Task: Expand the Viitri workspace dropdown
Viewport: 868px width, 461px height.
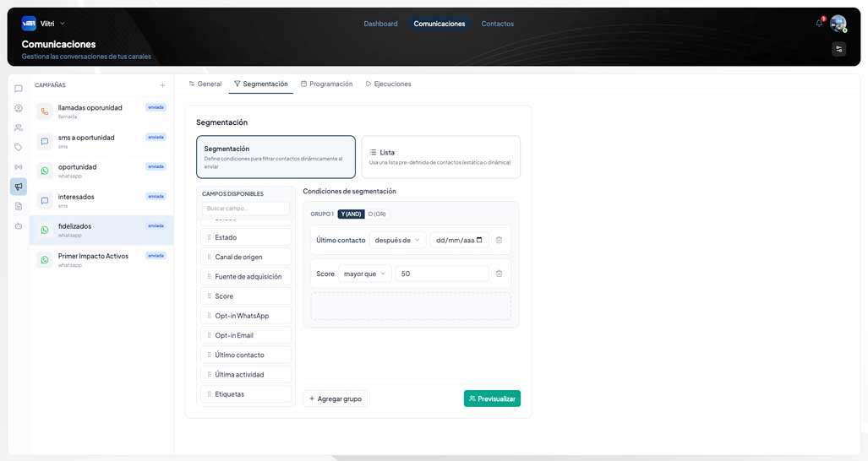Action: [x=63, y=23]
